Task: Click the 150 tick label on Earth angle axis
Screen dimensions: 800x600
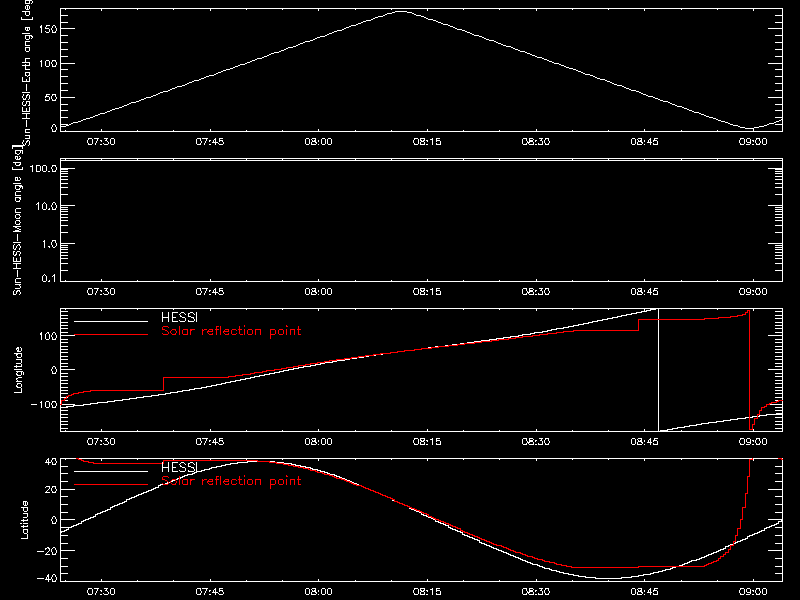Action: click(47, 29)
